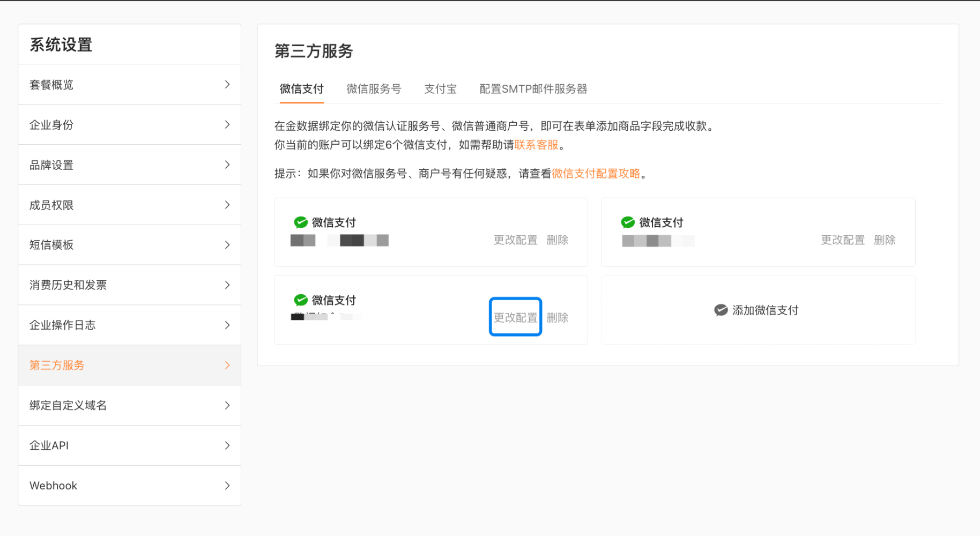Click orange chevron beside 第三方服务
Viewport: 980px width, 536px height.
tap(227, 366)
